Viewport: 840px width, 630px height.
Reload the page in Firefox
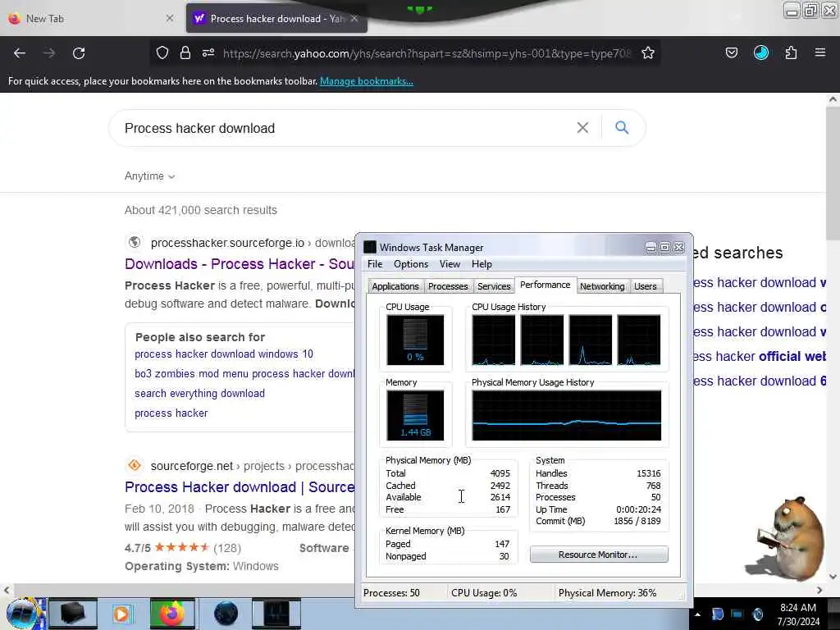79,53
